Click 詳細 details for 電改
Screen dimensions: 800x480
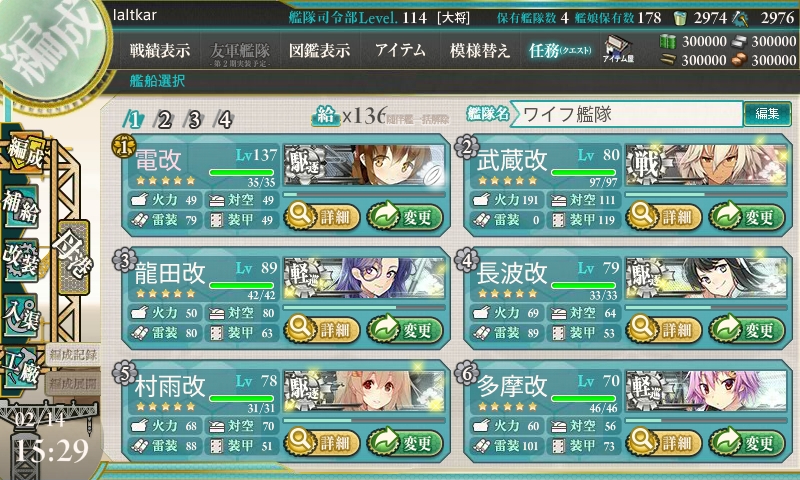point(322,217)
